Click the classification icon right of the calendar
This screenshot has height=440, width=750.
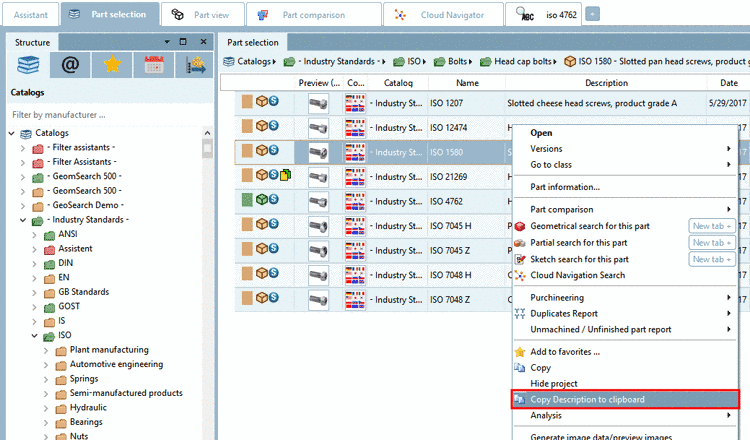tap(194, 64)
